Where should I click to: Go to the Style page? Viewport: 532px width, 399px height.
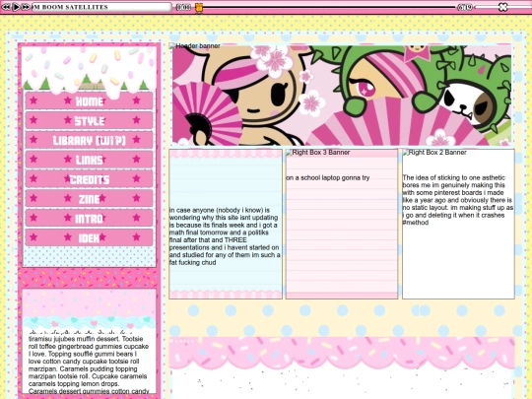pyautogui.click(x=89, y=120)
